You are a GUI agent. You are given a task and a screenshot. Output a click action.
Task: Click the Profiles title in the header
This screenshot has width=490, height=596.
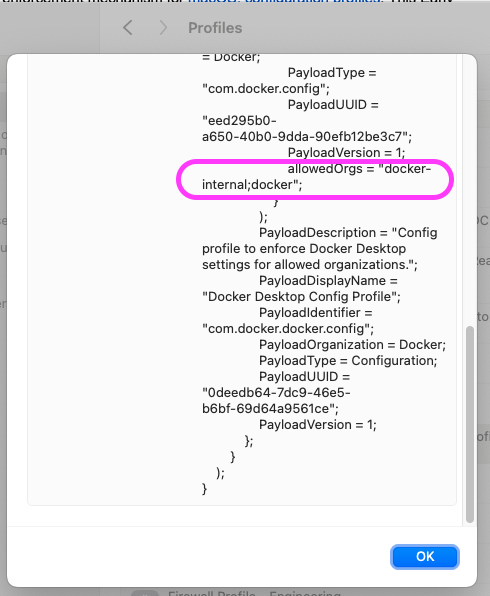(x=215, y=28)
